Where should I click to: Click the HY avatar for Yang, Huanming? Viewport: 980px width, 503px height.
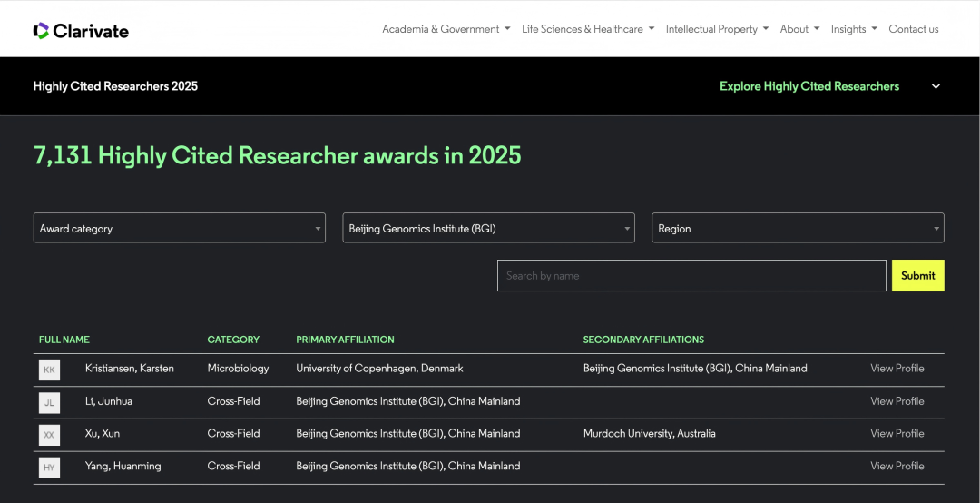click(x=49, y=468)
